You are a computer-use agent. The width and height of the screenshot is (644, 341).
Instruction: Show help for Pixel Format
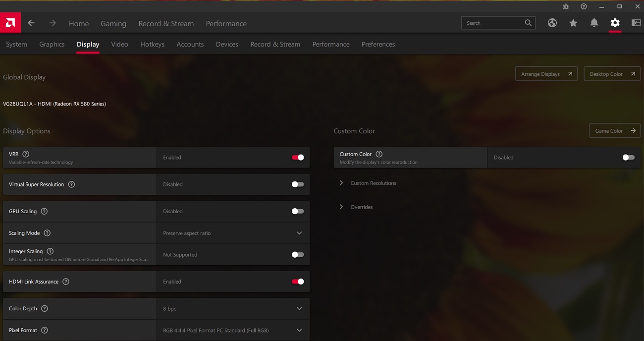[x=45, y=330]
